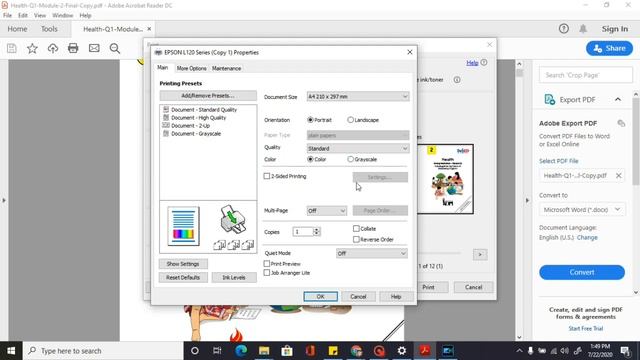Launch Microsoft Edge from taskbar
Screen dimensions: 640x360
(241, 351)
